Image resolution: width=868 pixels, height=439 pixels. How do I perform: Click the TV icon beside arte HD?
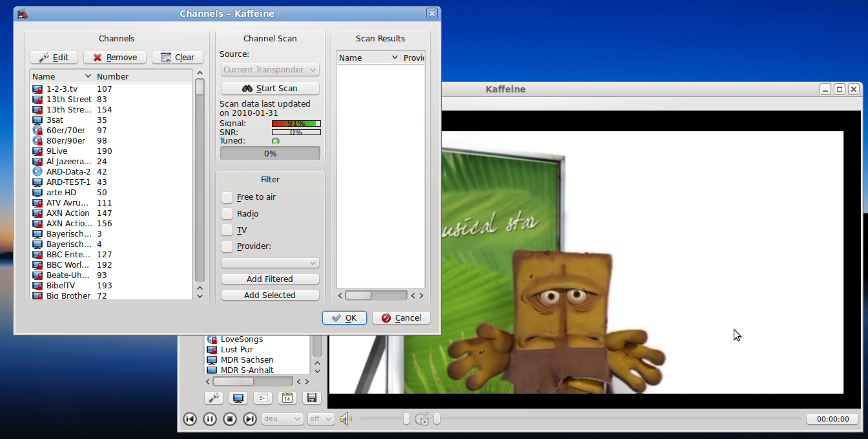click(x=37, y=193)
